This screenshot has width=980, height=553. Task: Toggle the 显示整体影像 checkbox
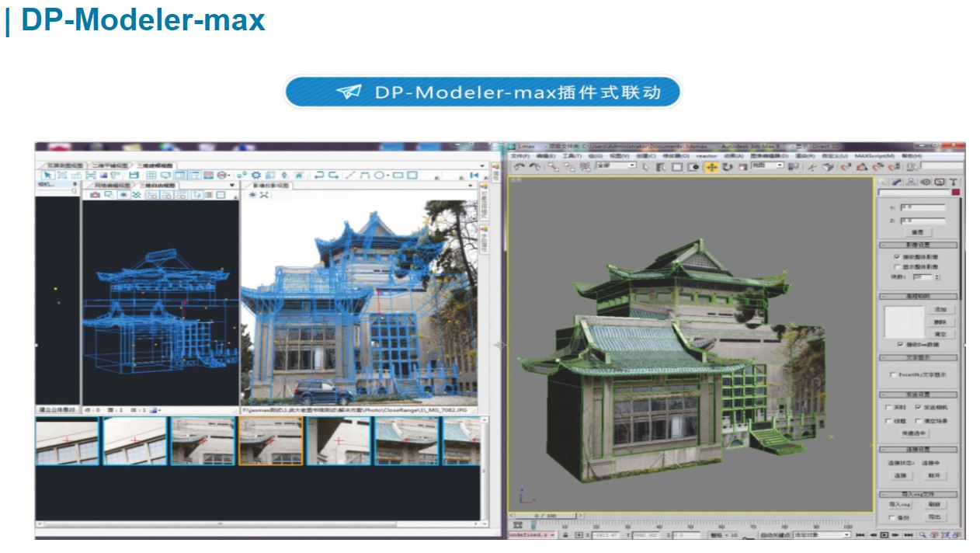point(897,266)
